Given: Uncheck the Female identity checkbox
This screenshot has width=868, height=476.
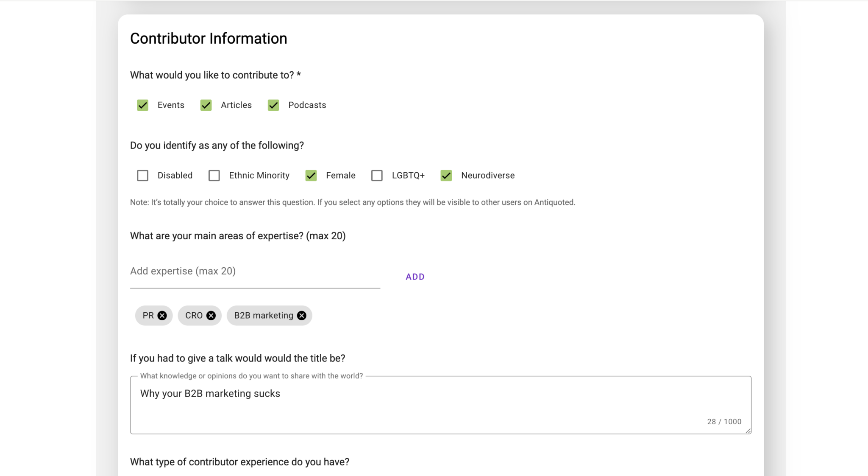Looking at the screenshot, I should click(x=311, y=175).
